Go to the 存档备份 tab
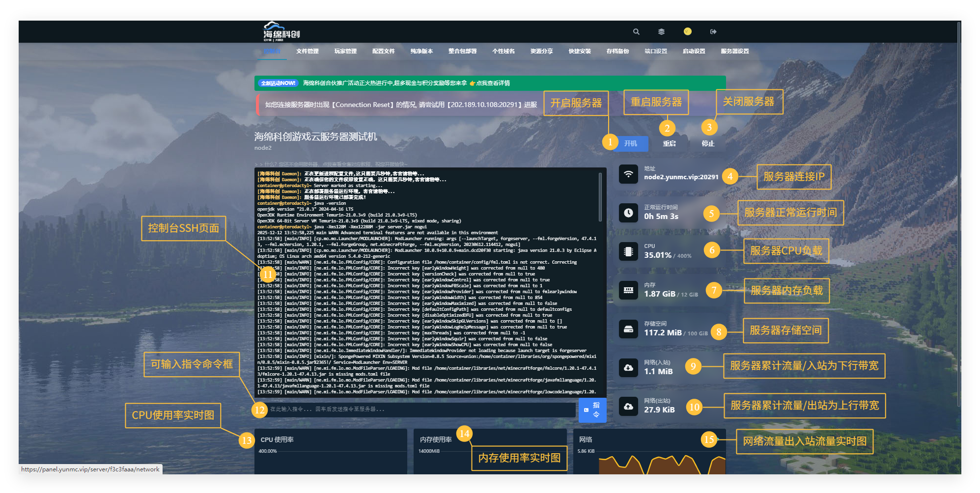This screenshot has height=493, width=980. [617, 51]
